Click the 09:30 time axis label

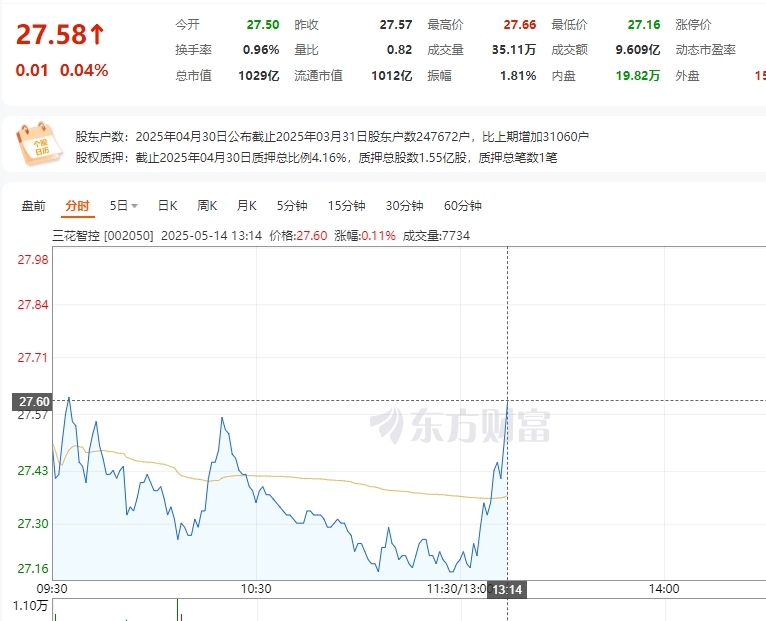click(52, 589)
